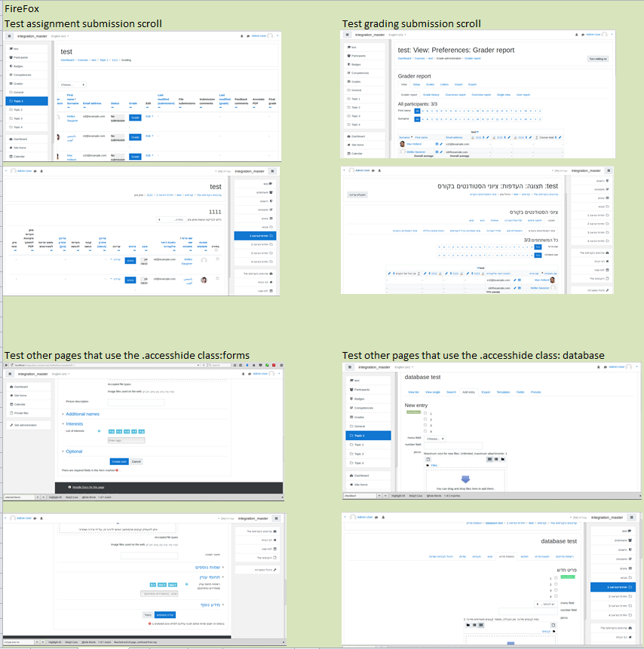Open Templates tab in English database test
Screen dimensions: 644x649
(x=503, y=392)
